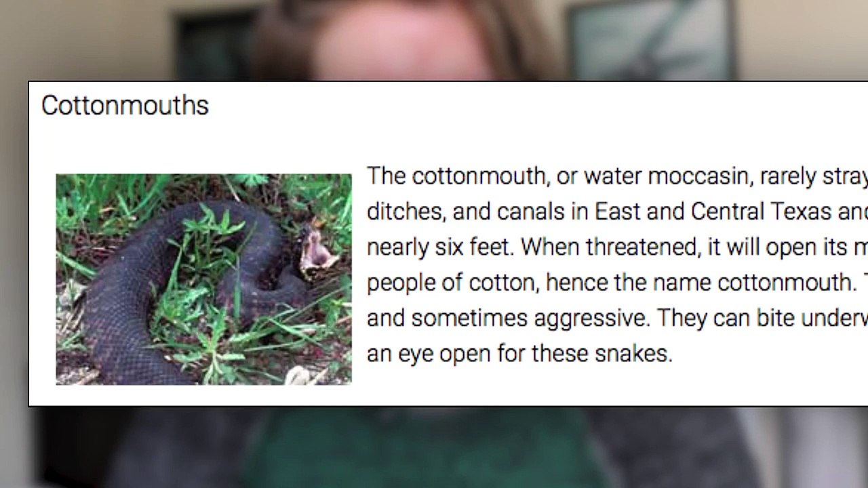
Task: Click the snake's open white mouth
Action: tap(316, 254)
